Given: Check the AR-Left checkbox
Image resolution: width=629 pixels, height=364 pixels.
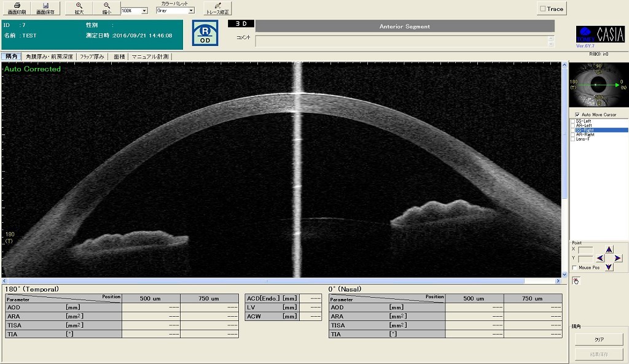Looking at the screenshot, I should (x=573, y=125).
